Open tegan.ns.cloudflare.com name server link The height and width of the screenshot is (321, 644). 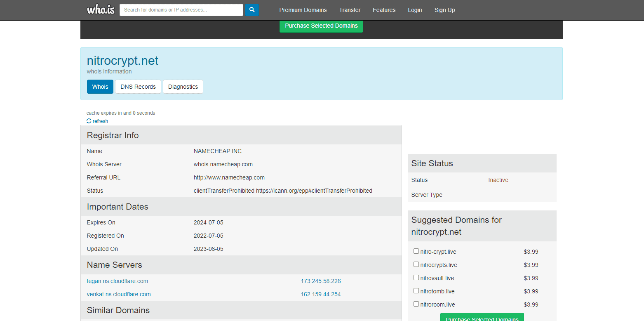pyautogui.click(x=118, y=281)
